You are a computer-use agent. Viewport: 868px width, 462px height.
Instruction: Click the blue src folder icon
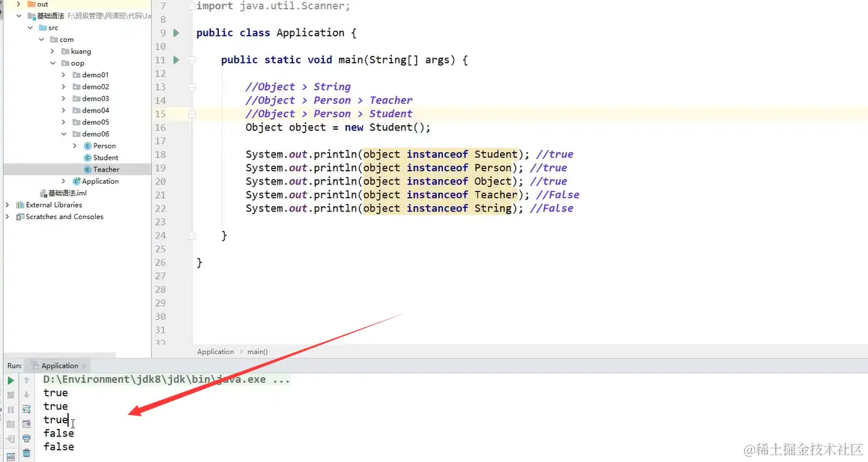(x=43, y=28)
